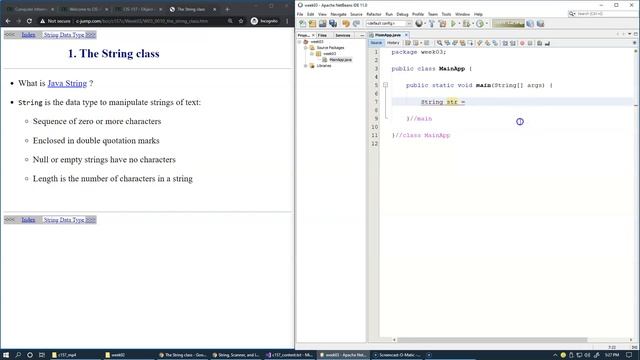The image size is (640, 360).
Task: Click the bottom Index link on the page
Action: point(28,220)
